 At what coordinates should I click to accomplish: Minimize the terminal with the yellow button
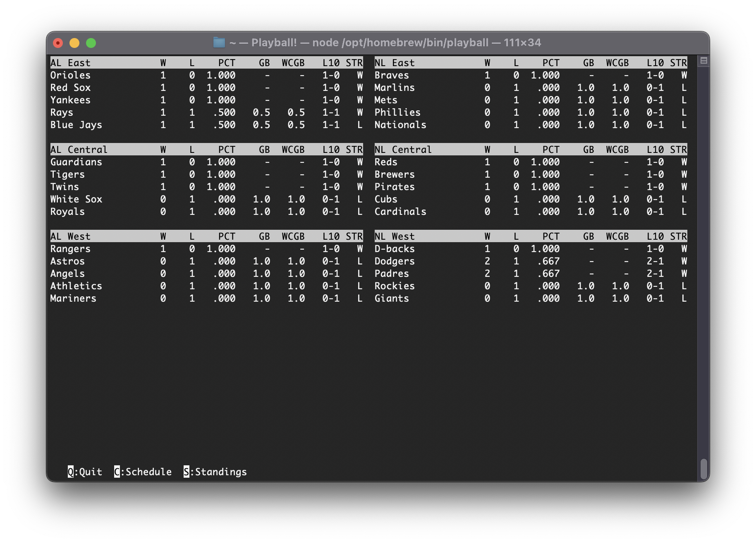click(x=74, y=43)
